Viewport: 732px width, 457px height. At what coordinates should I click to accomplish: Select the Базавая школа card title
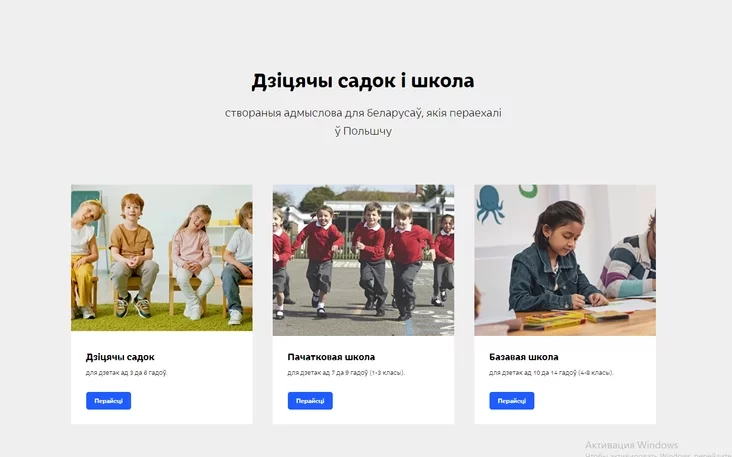[x=524, y=357]
